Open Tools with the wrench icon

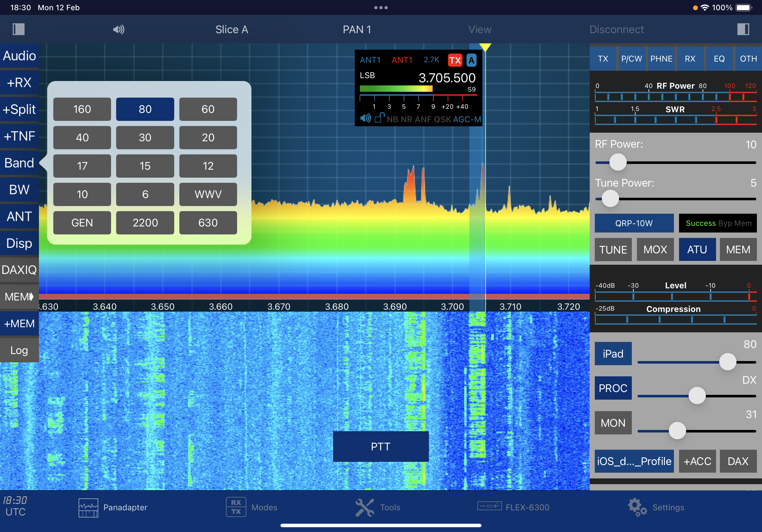pos(364,507)
